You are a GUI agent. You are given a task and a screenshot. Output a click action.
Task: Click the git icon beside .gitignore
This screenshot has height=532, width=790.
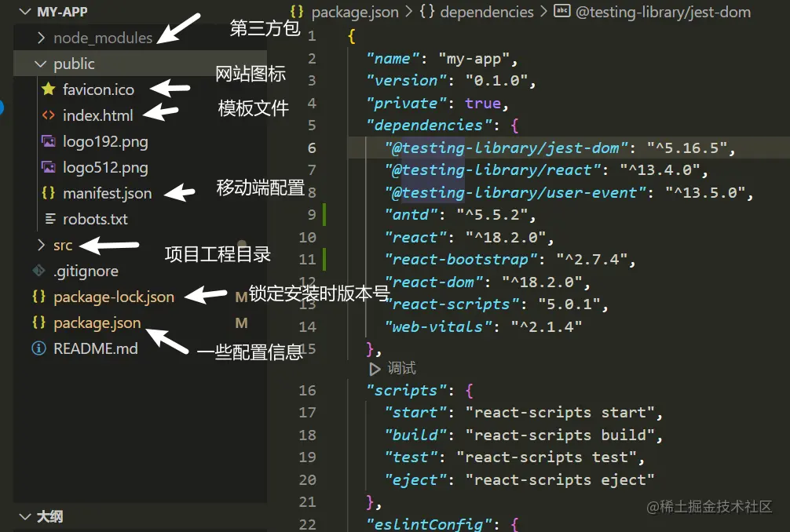click(x=38, y=271)
